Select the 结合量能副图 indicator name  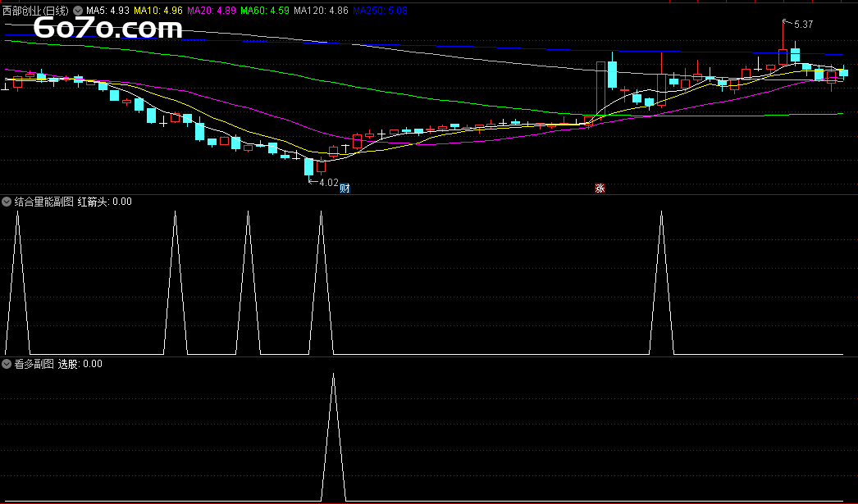43,202
